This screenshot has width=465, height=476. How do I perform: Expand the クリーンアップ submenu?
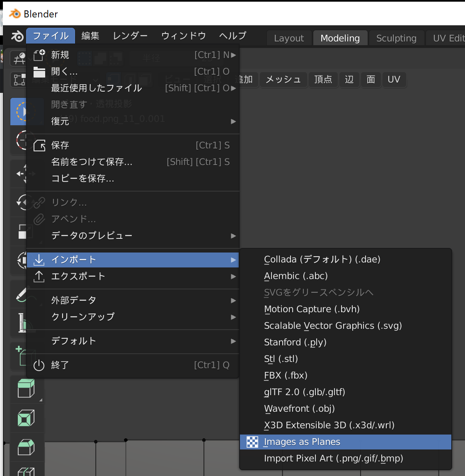tap(133, 317)
